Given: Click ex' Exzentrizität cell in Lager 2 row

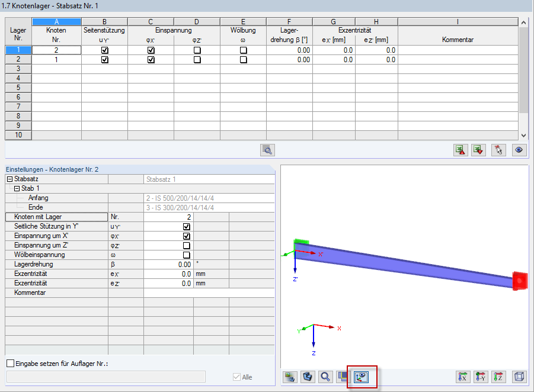Looking at the screenshot, I should [334, 60].
